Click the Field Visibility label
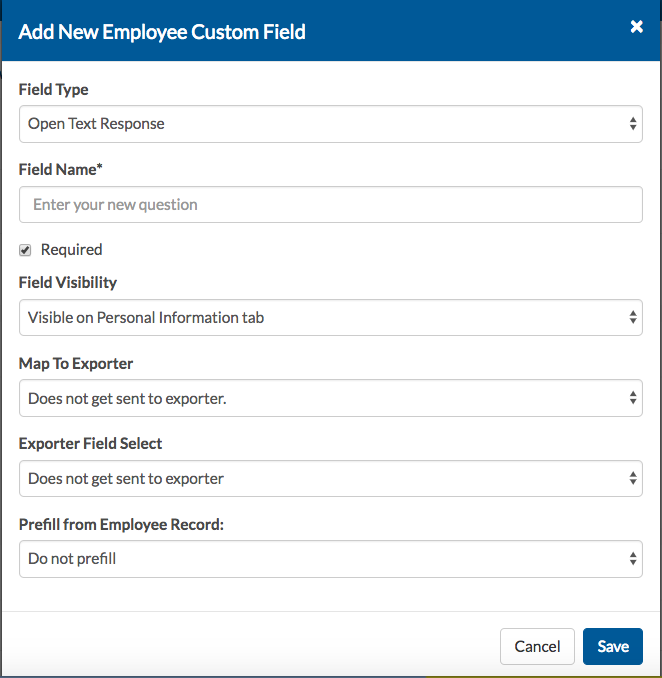The height and width of the screenshot is (678, 662). tap(68, 282)
